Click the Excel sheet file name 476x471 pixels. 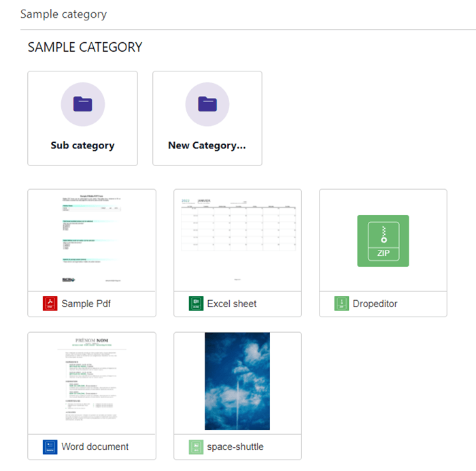[232, 304]
